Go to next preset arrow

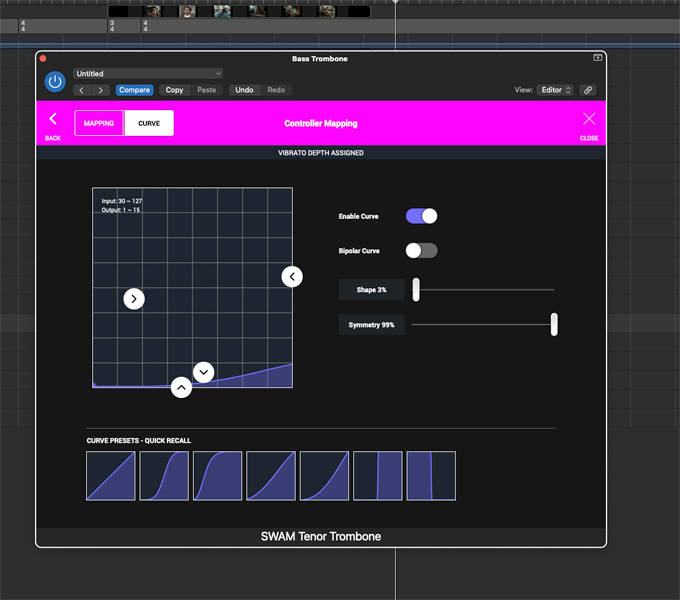click(x=100, y=90)
